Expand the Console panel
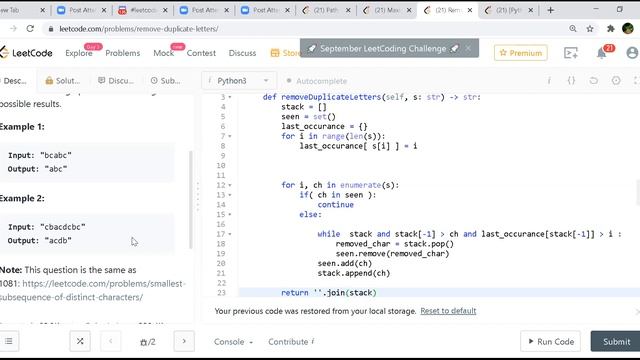Image resolution: width=640 pixels, height=360 pixels. point(233,342)
